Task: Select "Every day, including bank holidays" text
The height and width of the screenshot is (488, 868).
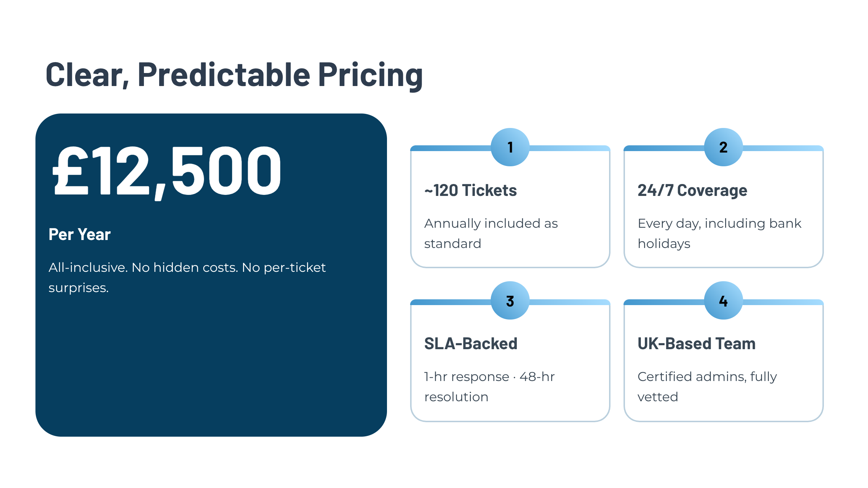Action: (719, 234)
